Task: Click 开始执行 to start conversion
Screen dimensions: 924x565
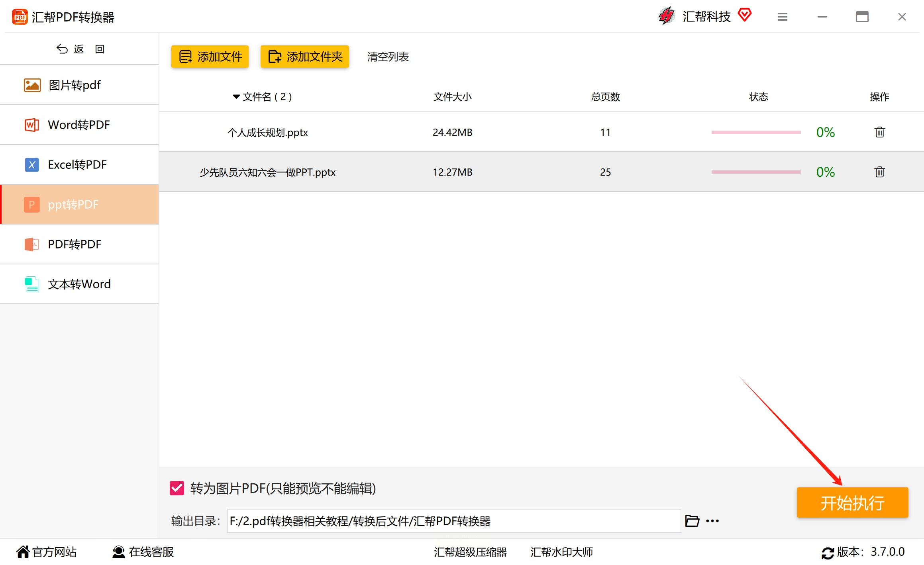Action: pyautogui.click(x=852, y=503)
